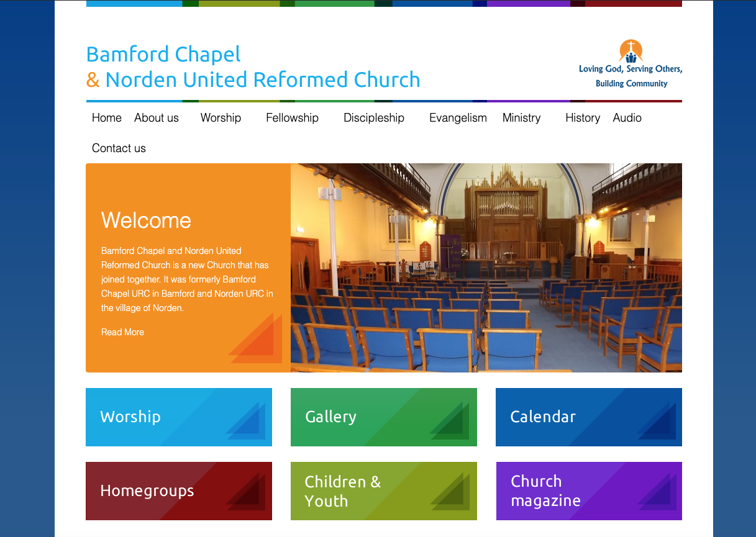Open the History page from the menu
This screenshot has height=537, width=756.
pyautogui.click(x=583, y=118)
